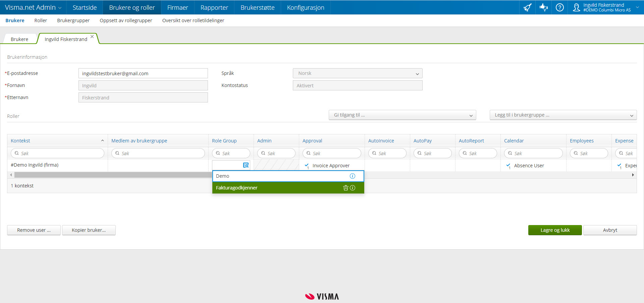Click the E-postadresse input field
This screenshot has width=644, height=303.
coord(143,73)
